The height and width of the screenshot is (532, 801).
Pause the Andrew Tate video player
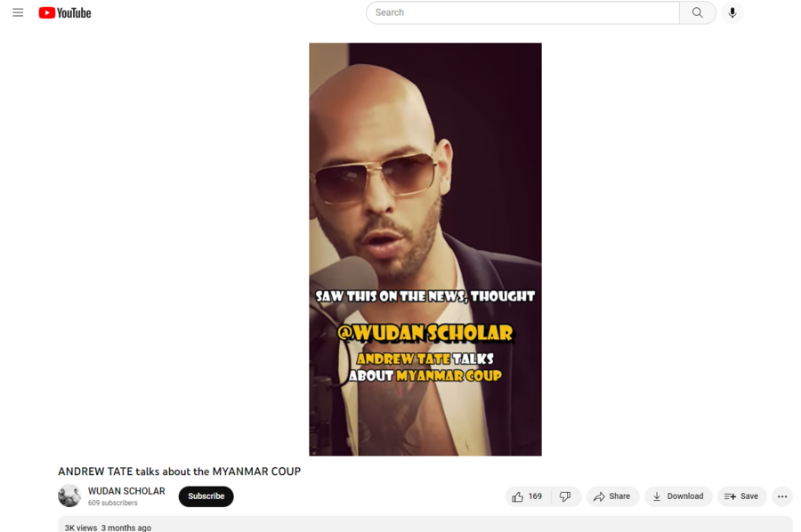(x=425, y=249)
